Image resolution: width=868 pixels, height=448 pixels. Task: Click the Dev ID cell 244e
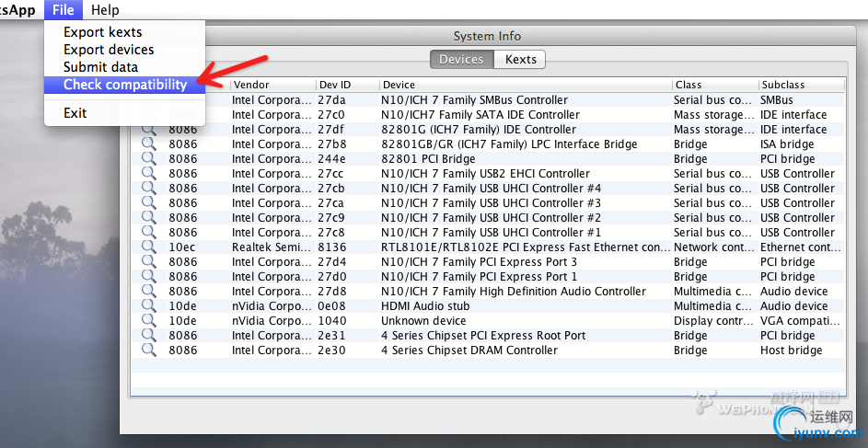coord(331,159)
